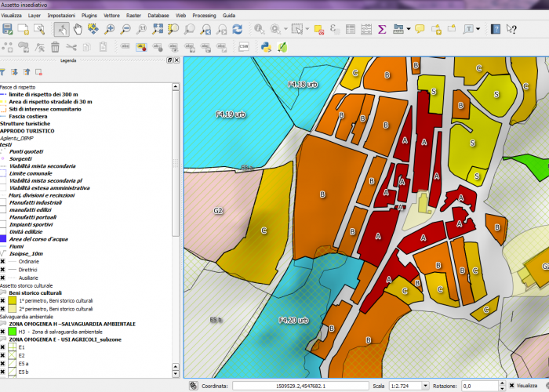Uncheck 2° perimetro Beni storico culturali

(x=2, y=309)
